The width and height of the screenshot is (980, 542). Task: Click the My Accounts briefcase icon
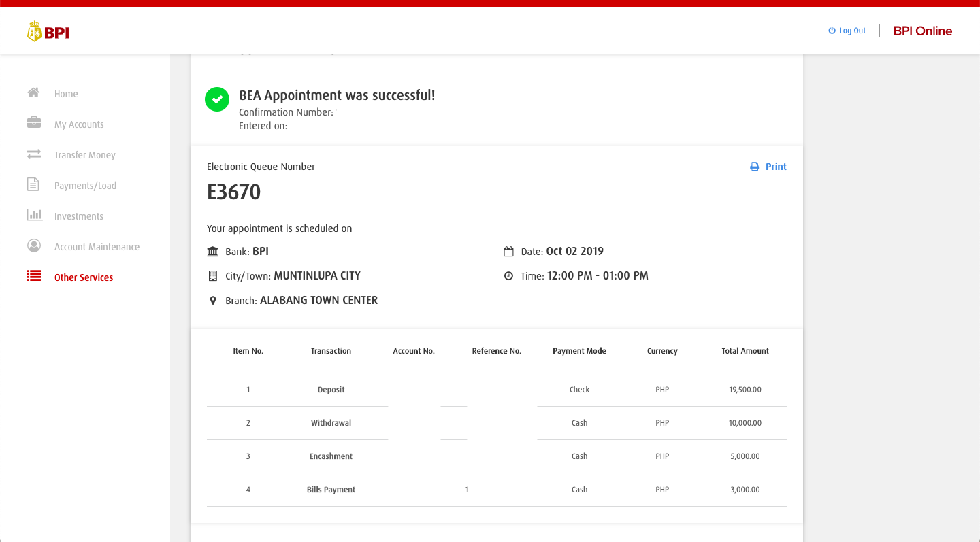click(33, 123)
